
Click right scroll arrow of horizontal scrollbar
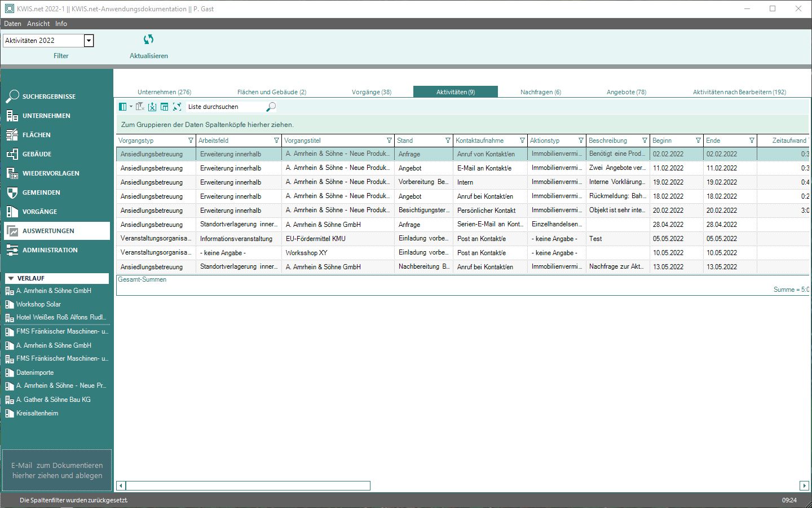(x=804, y=486)
